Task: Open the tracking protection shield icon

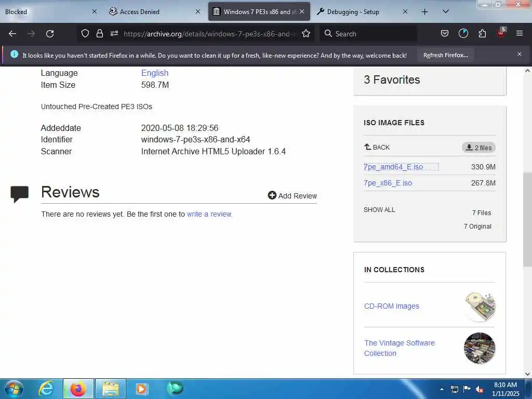Action: click(x=85, y=33)
